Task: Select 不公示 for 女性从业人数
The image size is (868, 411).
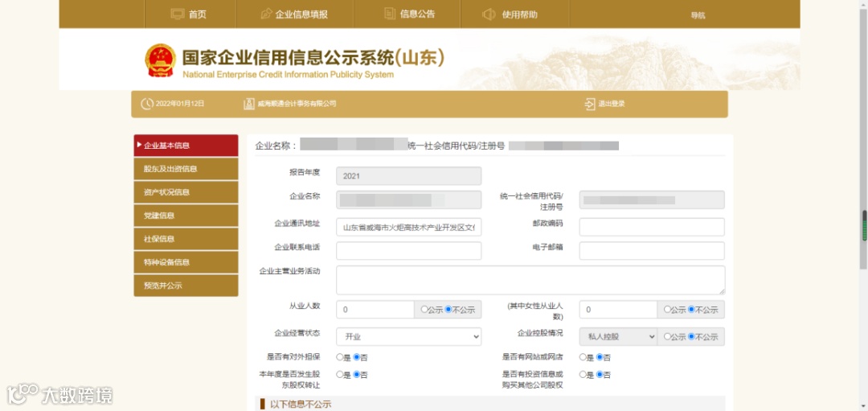Action: coord(691,310)
